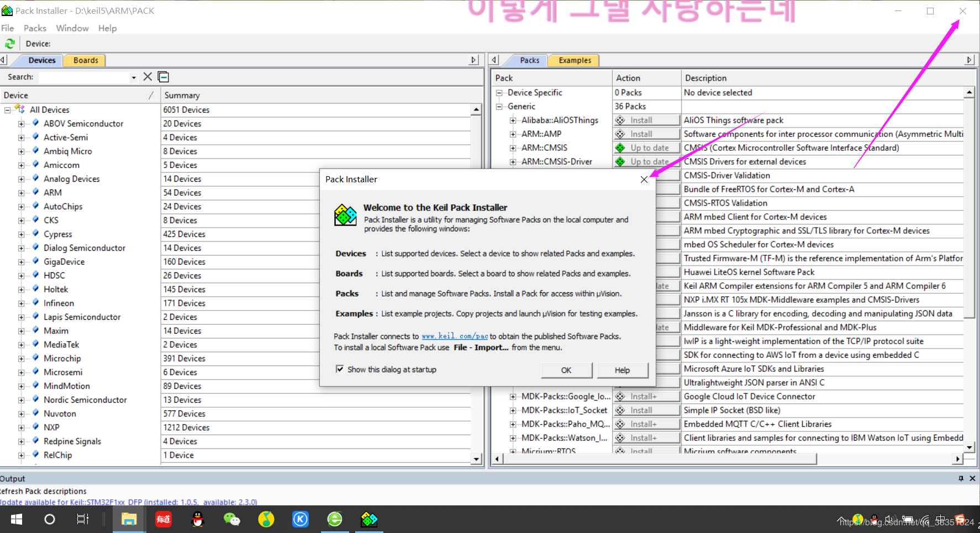The image size is (980, 533).
Task: Uncheck Show this dialog at startup
Action: 340,369
